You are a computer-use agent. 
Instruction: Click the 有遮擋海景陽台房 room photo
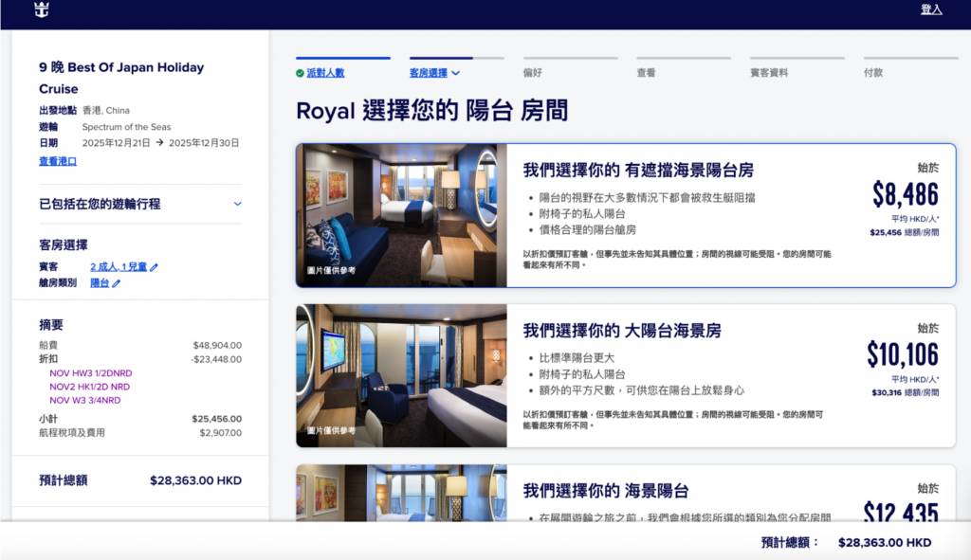(x=401, y=215)
